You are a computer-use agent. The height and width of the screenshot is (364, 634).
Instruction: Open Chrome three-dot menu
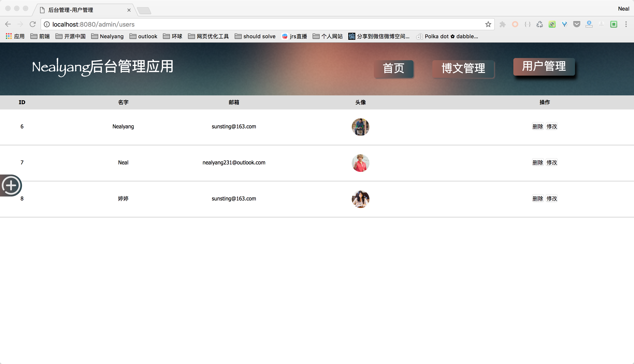coord(626,24)
